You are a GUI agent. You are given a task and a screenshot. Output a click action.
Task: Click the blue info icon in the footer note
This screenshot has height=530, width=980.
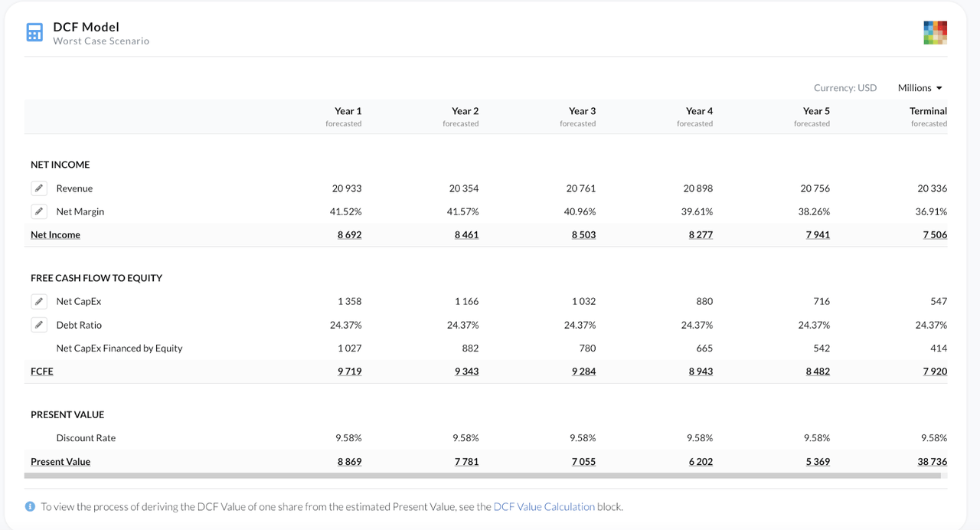(30, 506)
